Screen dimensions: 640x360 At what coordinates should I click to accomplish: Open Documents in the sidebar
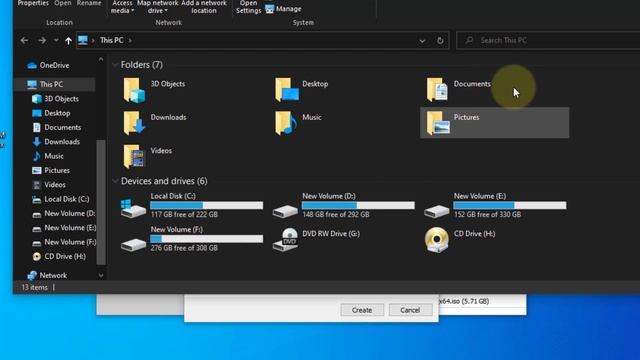coord(57,127)
